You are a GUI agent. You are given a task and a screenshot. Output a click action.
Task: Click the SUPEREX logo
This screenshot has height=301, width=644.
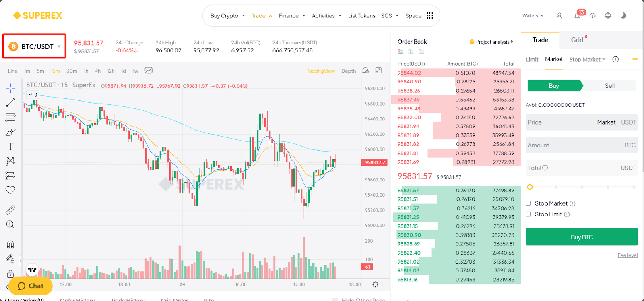tap(37, 15)
